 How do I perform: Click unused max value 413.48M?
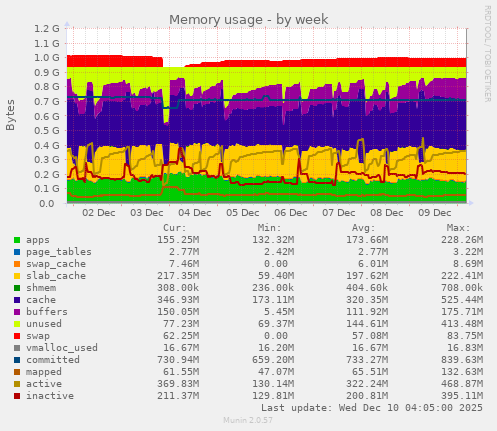pyautogui.click(x=462, y=324)
